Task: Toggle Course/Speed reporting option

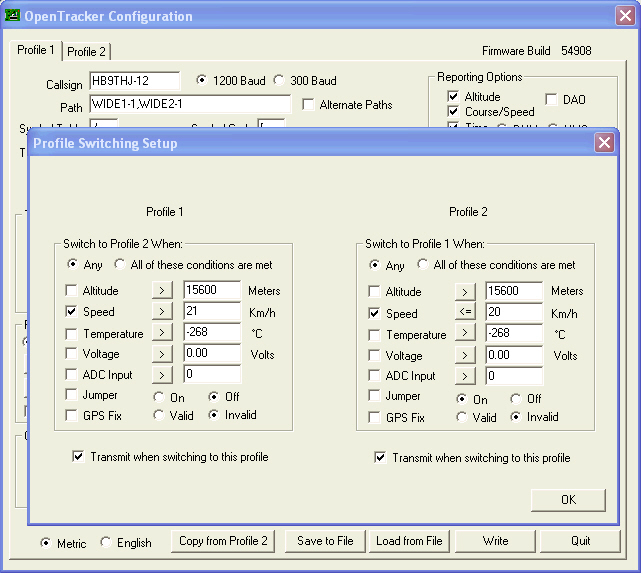Action: 453,111
